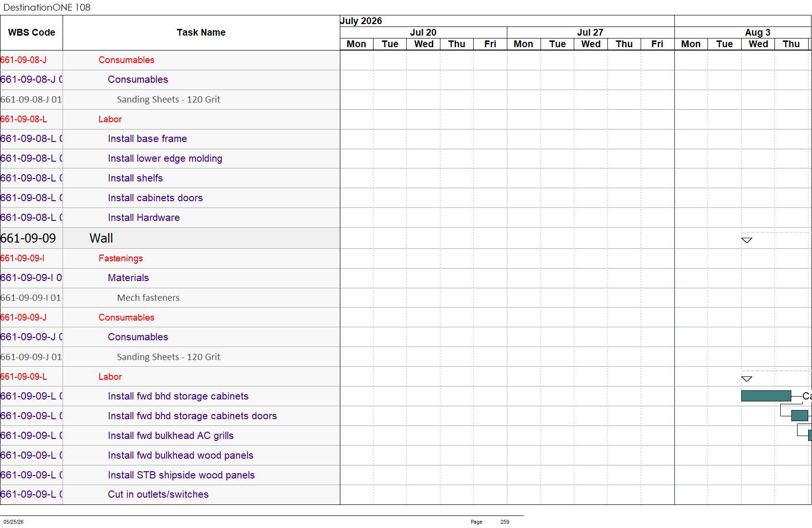Viewport: 812px width, 528px height.
Task: Select Install base frame task
Action: (x=147, y=139)
